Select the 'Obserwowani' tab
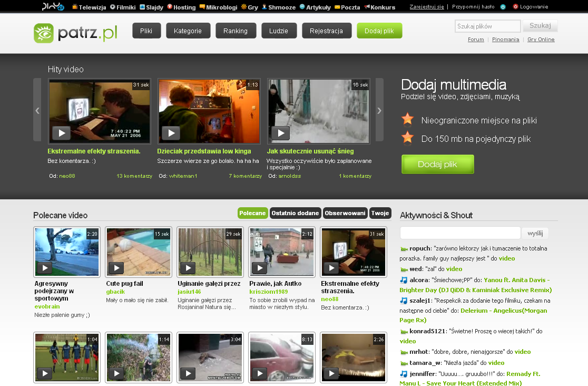Screen dimensions: 588x386 [x=345, y=213]
